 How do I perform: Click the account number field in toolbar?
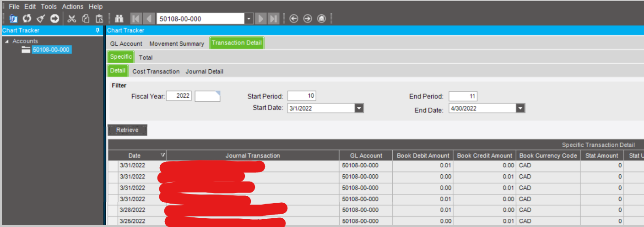pyautogui.click(x=201, y=19)
